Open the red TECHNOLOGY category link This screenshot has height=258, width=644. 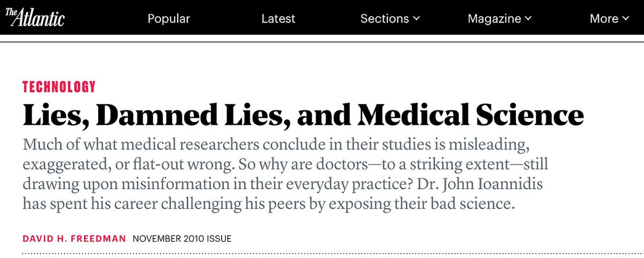click(x=59, y=87)
